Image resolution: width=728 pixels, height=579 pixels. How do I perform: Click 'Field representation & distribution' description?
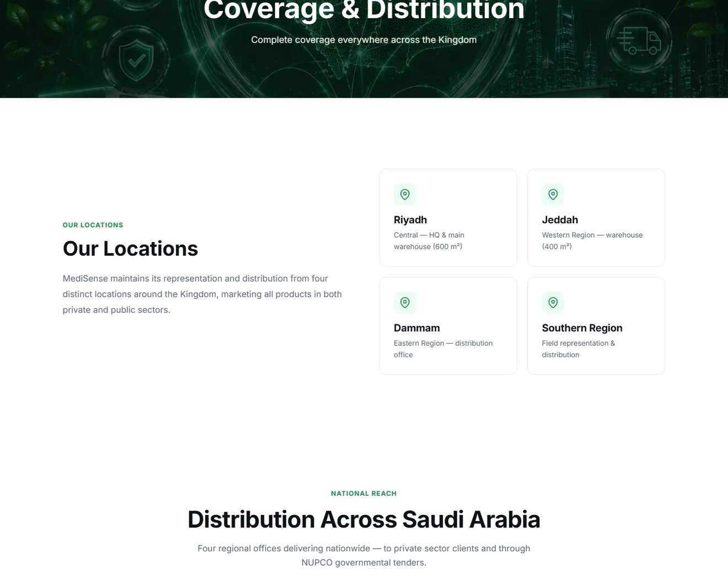pos(579,349)
